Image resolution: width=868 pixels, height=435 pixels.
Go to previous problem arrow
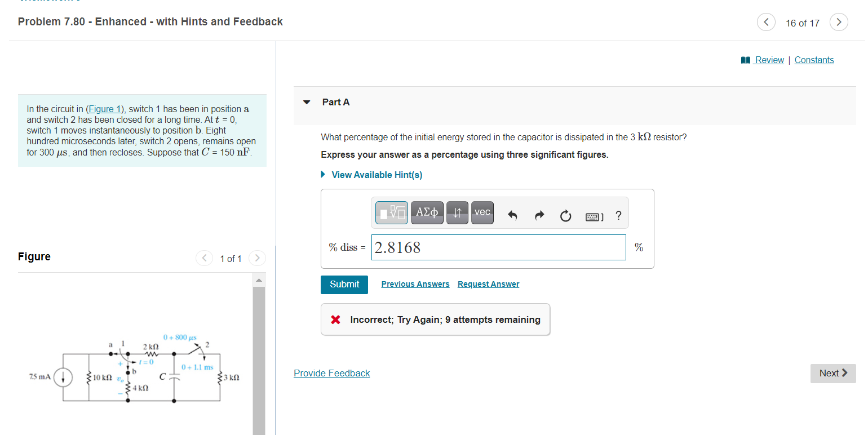tap(765, 23)
